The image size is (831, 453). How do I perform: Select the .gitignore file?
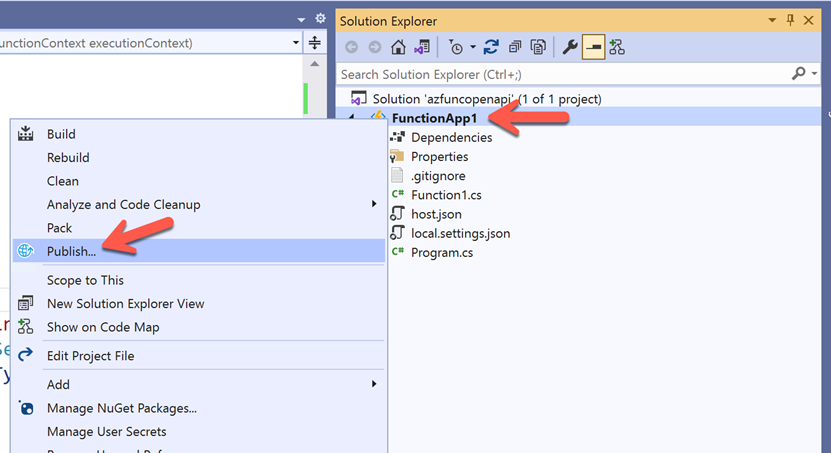(438, 175)
